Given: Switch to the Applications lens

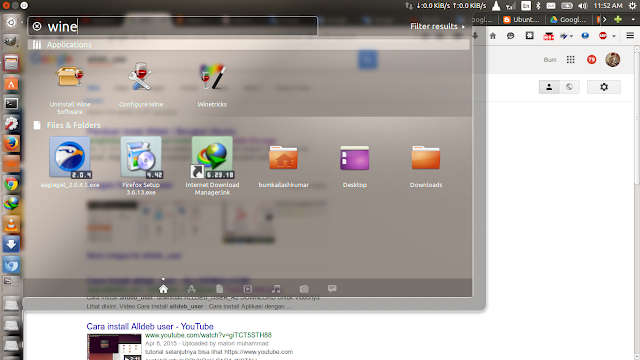Looking at the screenshot, I should [191, 289].
